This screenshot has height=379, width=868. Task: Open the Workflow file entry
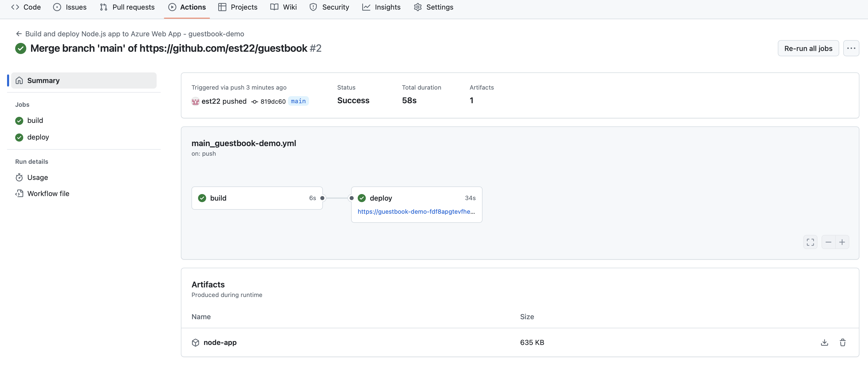coord(48,194)
